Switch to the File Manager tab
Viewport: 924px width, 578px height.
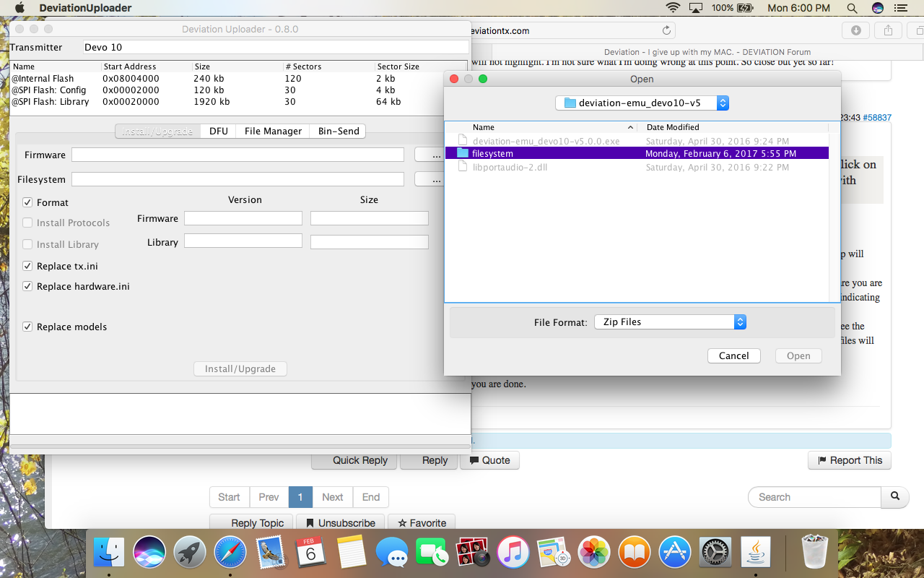273,131
